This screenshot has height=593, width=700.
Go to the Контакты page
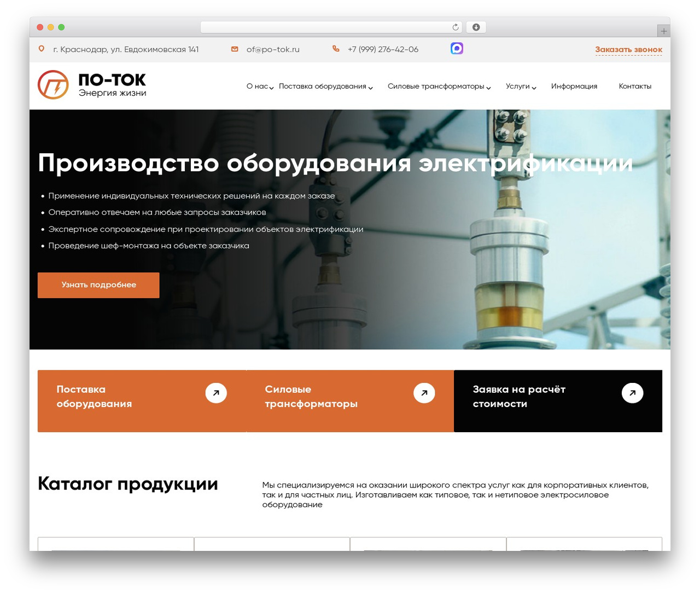pos(635,86)
